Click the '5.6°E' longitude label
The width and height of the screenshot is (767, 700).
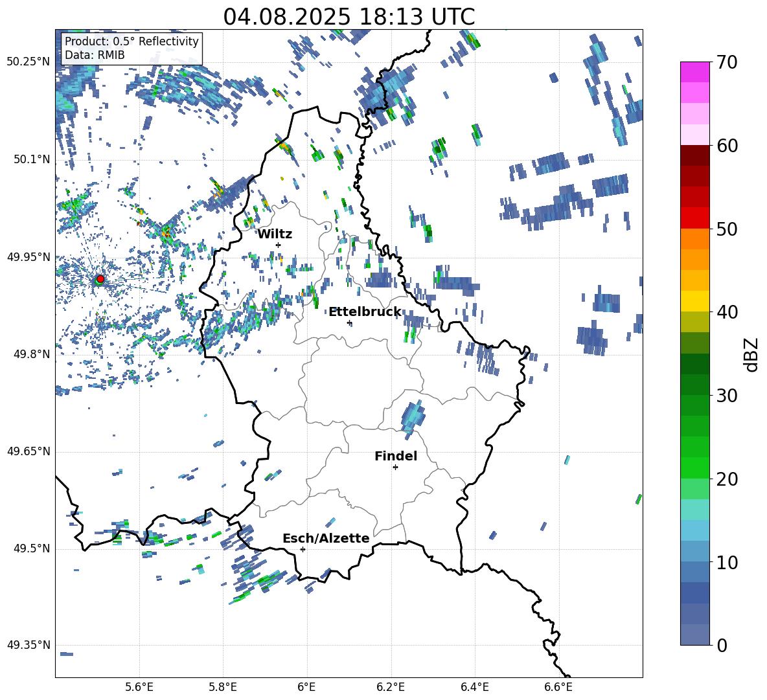139,687
